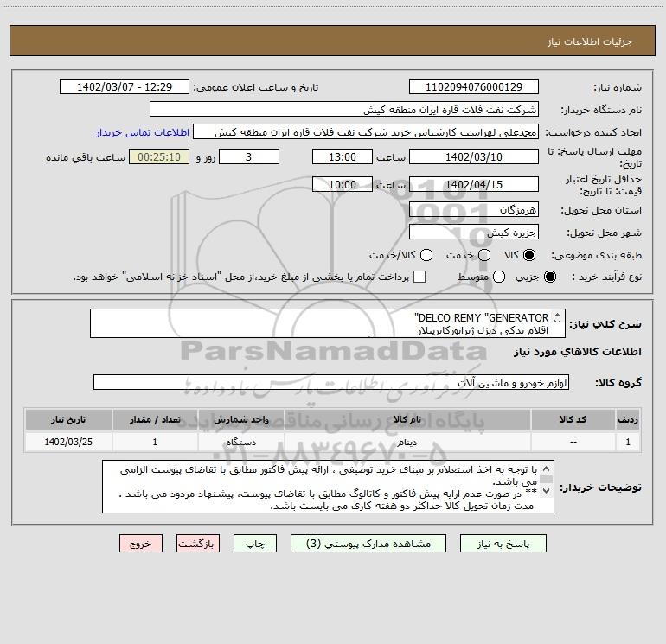Select the کالا/خدمت radio button
Screen dimensions: 666x644
(x=426, y=255)
